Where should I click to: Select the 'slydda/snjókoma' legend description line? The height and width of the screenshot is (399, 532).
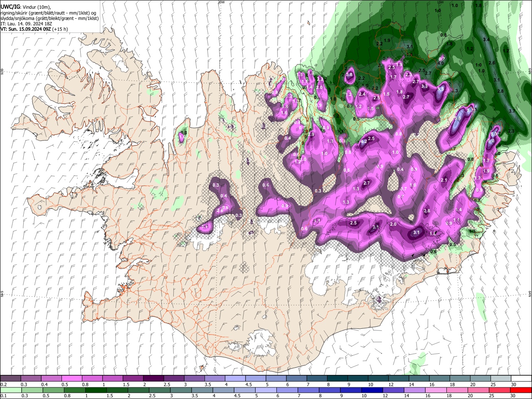(x=49, y=18)
